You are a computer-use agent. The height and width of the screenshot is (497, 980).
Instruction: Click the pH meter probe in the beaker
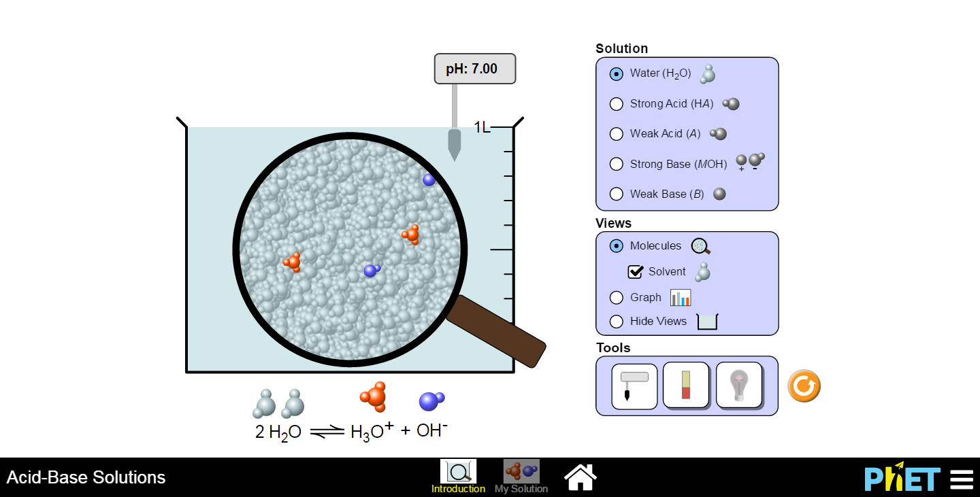click(x=454, y=146)
